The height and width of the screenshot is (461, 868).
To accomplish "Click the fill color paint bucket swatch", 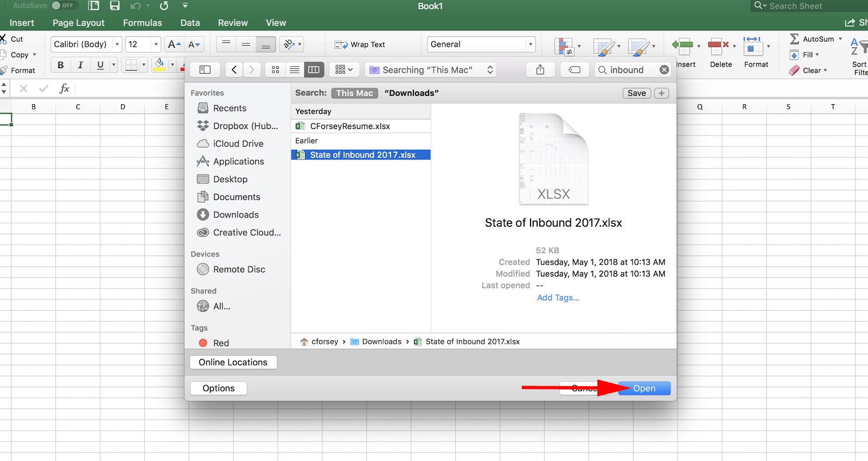I will [x=159, y=65].
